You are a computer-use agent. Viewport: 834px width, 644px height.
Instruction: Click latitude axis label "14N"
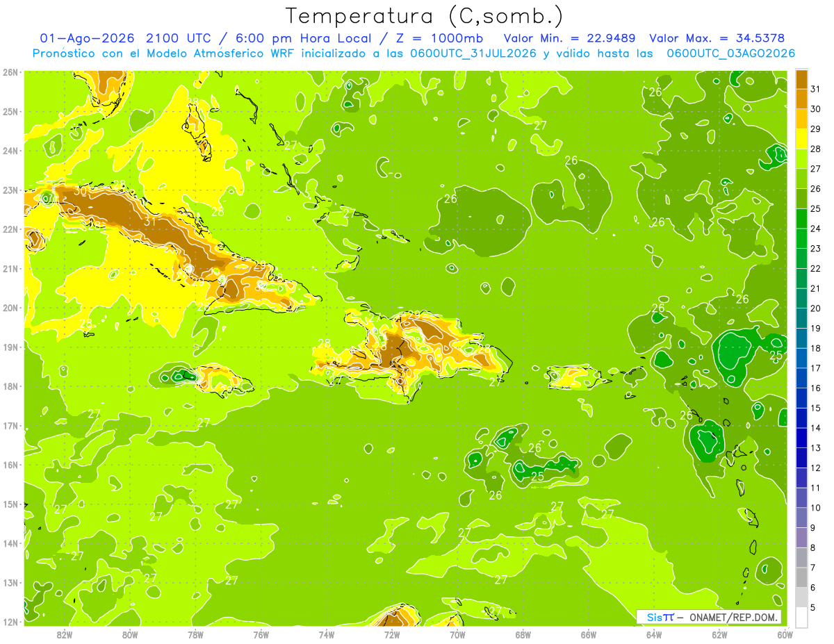pyautogui.click(x=10, y=543)
